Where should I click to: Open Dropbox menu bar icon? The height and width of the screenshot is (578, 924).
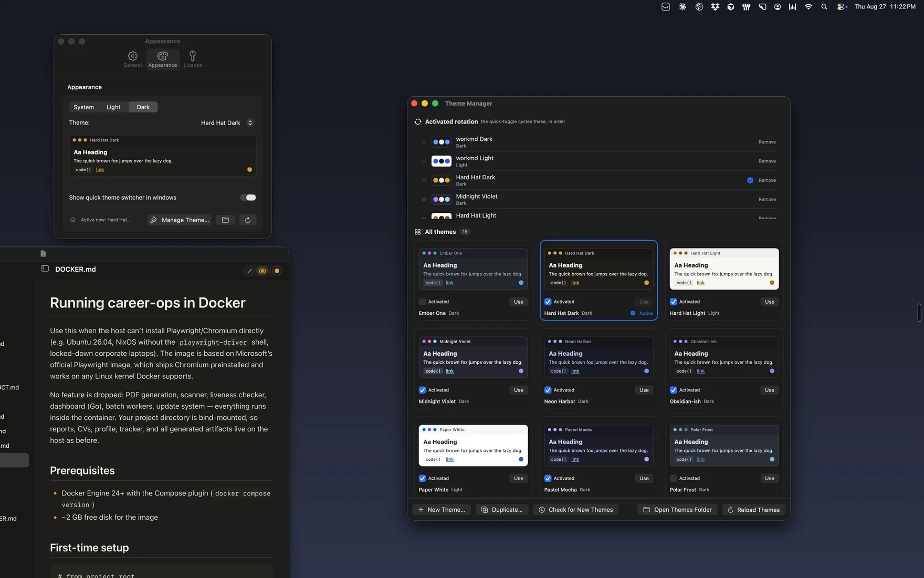coord(715,7)
